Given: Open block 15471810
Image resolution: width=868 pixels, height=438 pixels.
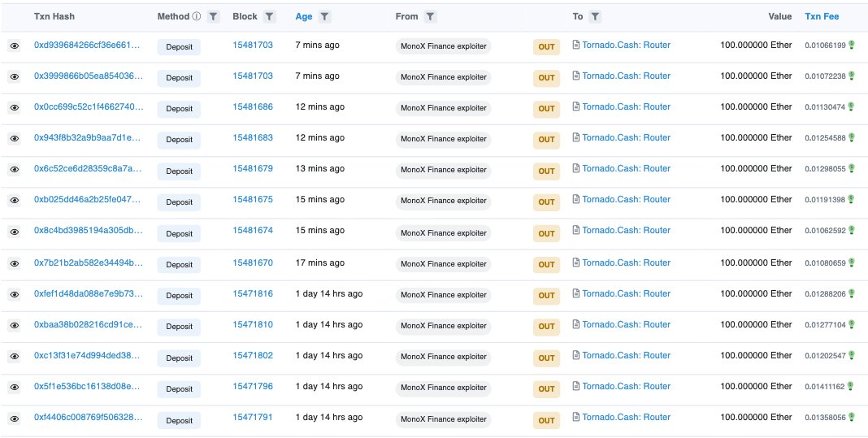Looking at the screenshot, I should click(253, 324).
